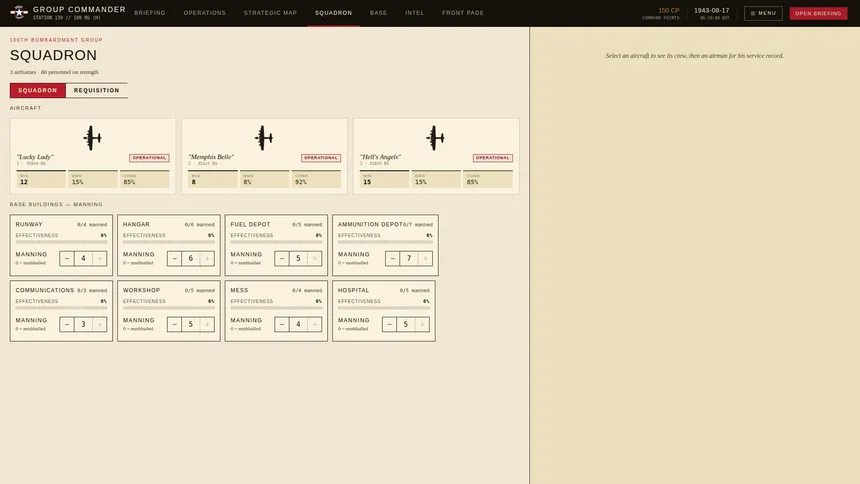Decrease Hospital manning with minus button
Screen dimensions: 860x484
coord(389,324)
